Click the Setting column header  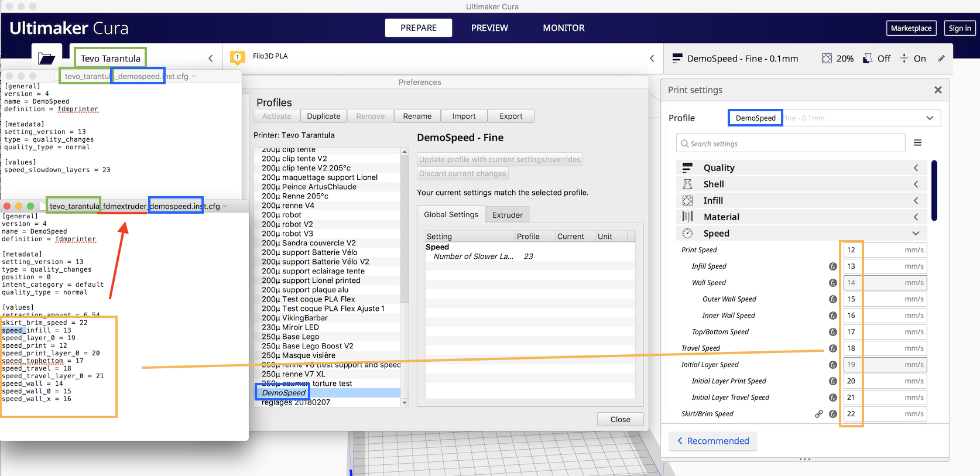[x=470, y=237]
